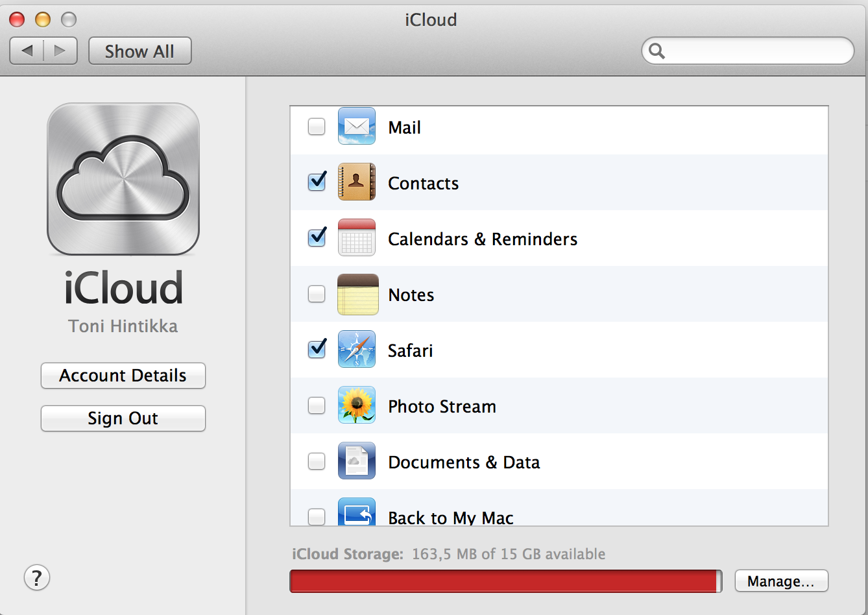The image size is (868, 615).
Task: Click the Mail label text
Action: coord(404,128)
